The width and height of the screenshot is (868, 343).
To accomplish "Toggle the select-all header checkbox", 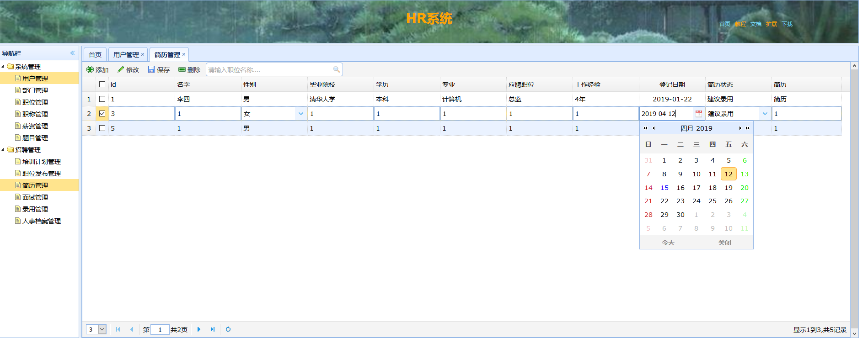I will coord(102,84).
